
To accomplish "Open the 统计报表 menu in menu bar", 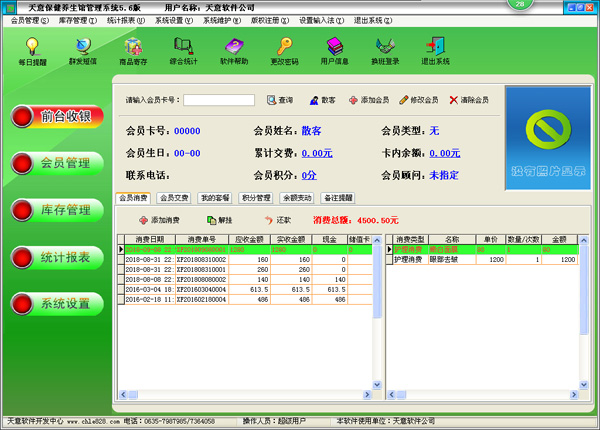I will pos(126,20).
